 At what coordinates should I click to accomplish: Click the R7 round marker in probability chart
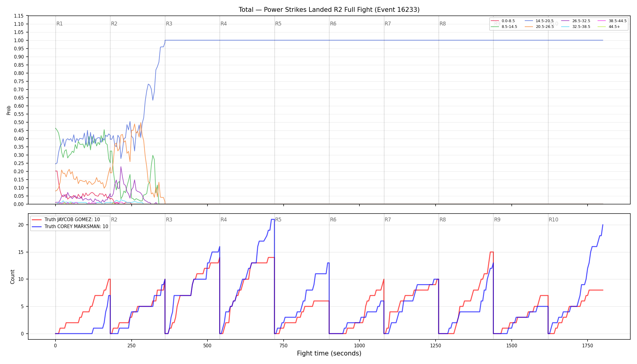tap(388, 24)
